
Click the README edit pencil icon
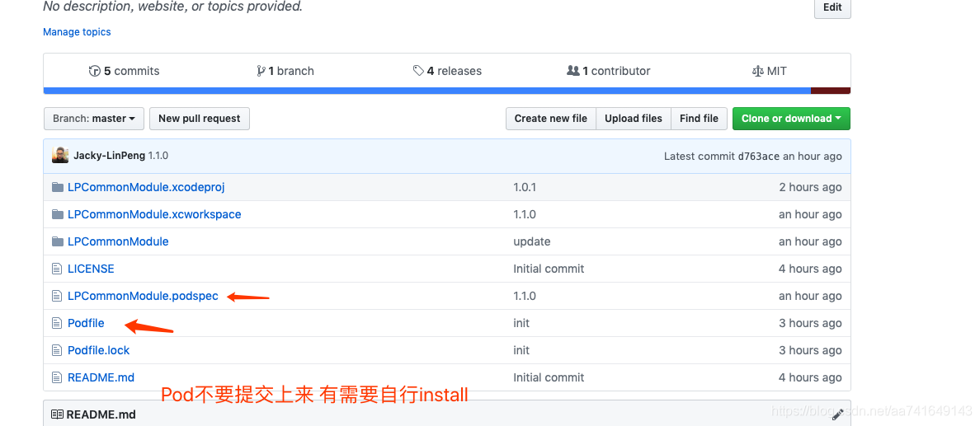point(838,414)
